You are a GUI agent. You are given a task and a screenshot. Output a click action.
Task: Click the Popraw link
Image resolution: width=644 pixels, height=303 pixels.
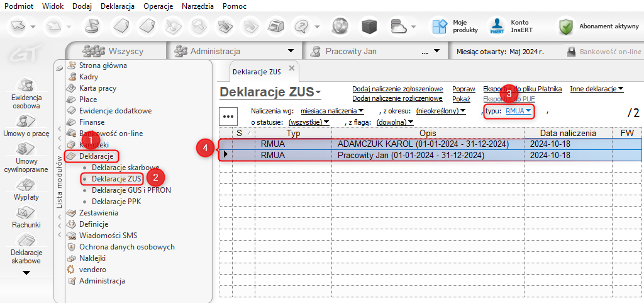pyautogui.click(x=464, y=89)
